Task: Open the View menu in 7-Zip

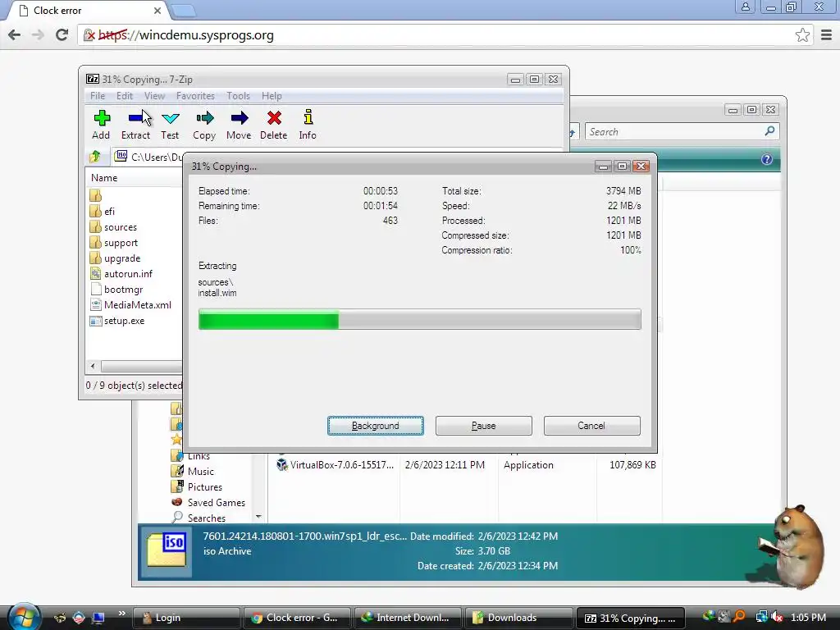Action: click(154, 96)
